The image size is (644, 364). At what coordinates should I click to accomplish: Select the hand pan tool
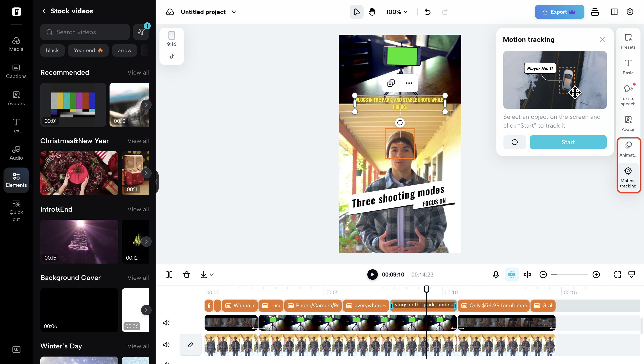pos(372,12)
